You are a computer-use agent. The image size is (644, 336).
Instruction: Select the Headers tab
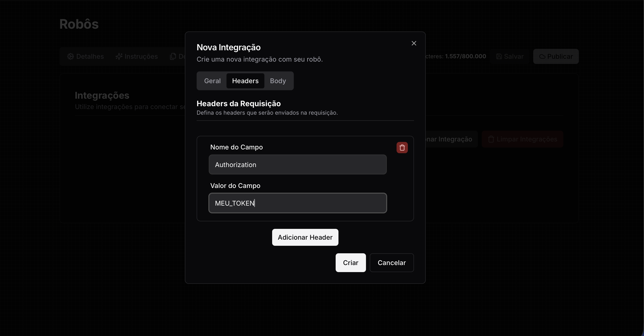coord(245,81)
